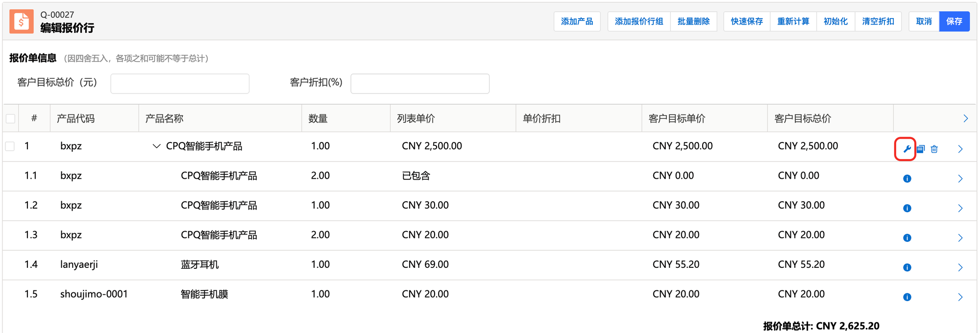Screen dimensions: 980x333
Task: Select 重新计算 in the toolbar
Action: pyautogui.click(x=793, y=22)
